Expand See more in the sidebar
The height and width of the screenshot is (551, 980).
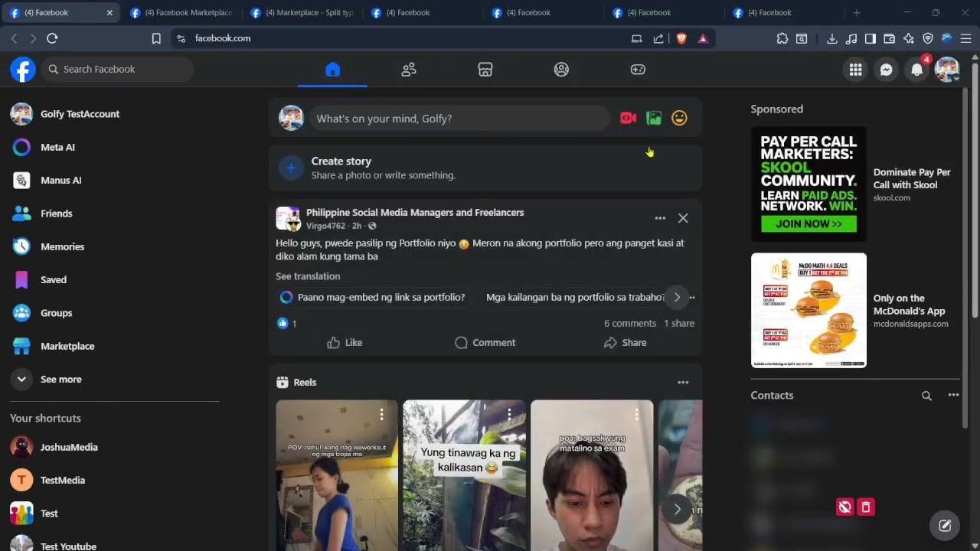[x=115, y=379]
